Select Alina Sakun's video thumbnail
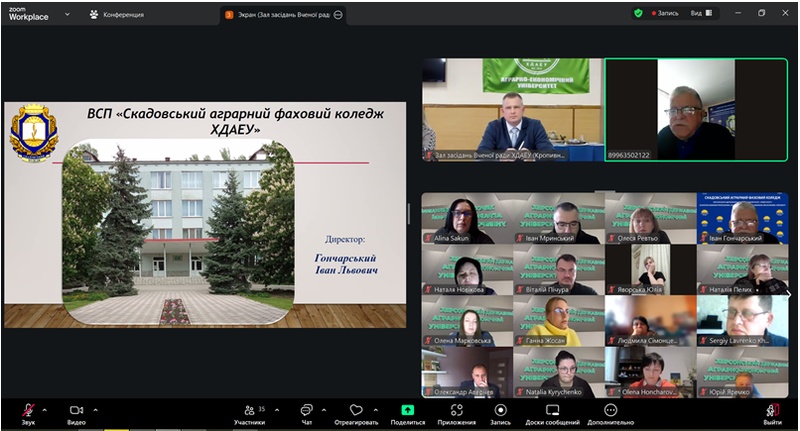The height and width of the screenshot is (431, 800). click(466, 218)
